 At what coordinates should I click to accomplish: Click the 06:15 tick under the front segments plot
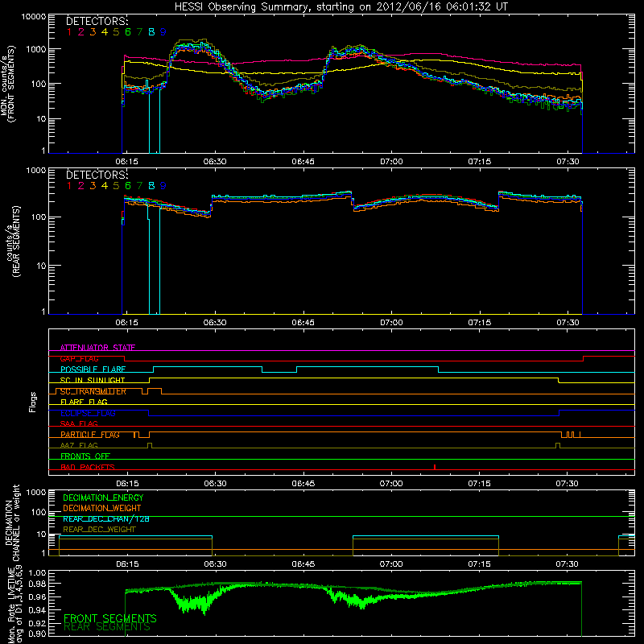[127, 162]
